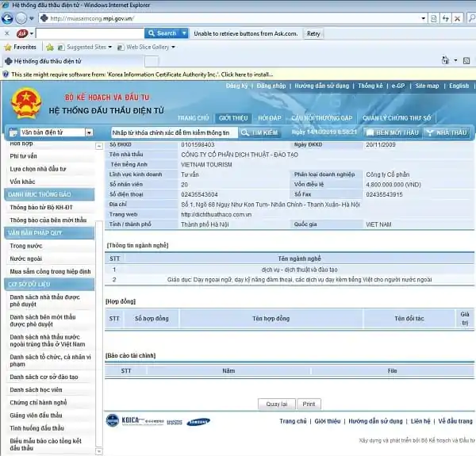Open Favorites star in the favorites bar

(21, 47)
